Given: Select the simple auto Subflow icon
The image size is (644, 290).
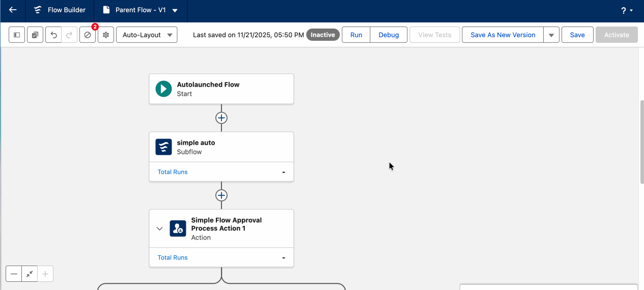Looking at the screenshot, I should [x=163, y=147].
